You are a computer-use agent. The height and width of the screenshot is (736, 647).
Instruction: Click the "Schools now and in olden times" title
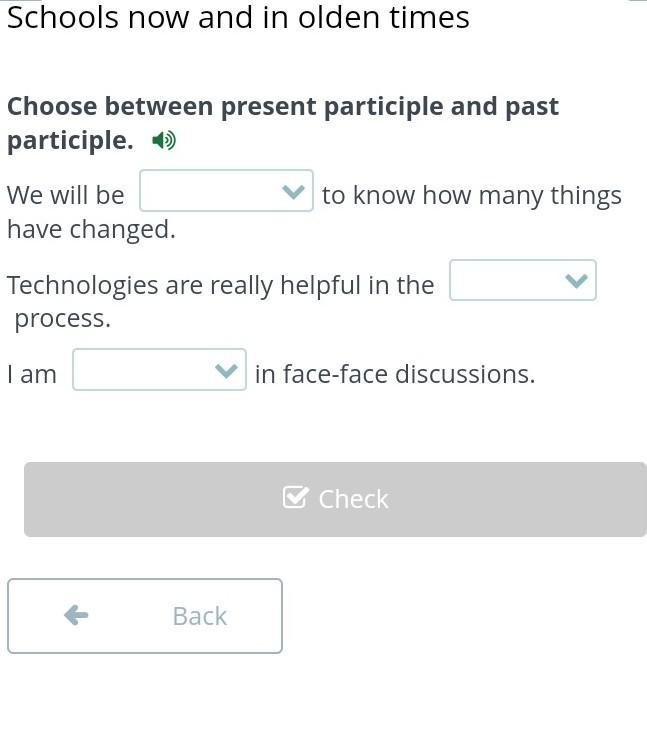(238, 17)
